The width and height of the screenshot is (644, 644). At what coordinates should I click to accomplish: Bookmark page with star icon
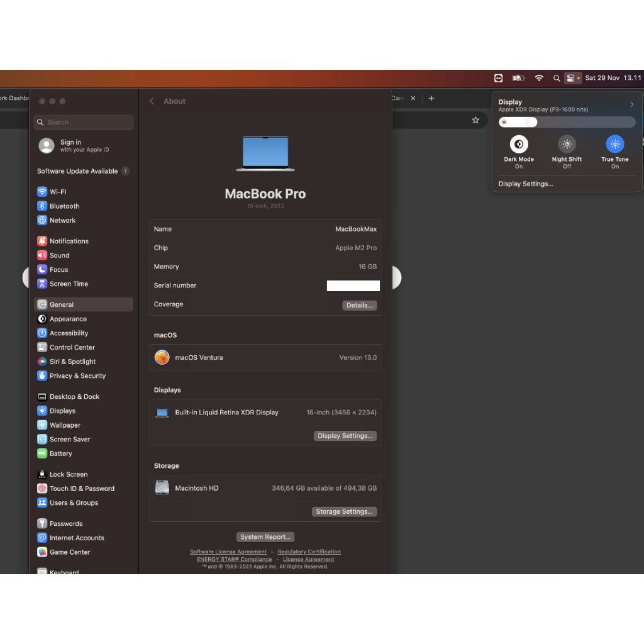point(475,120)
